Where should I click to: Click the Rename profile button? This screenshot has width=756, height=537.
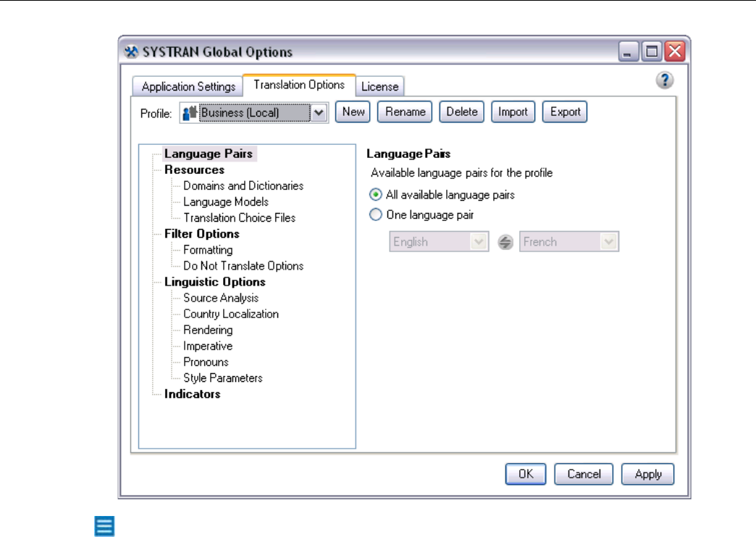click(x=405, y=112)
